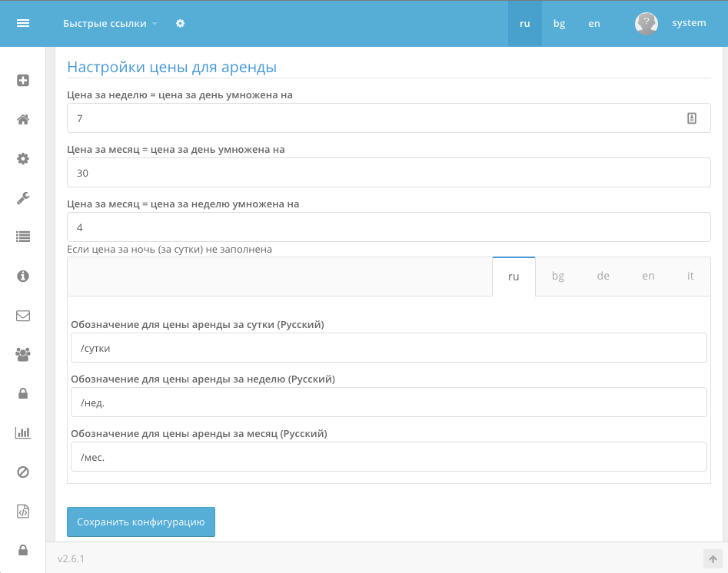Viewport: 728px width, 573px height.
Task: Open the home icon in sidebar
Action: (23, 120)
